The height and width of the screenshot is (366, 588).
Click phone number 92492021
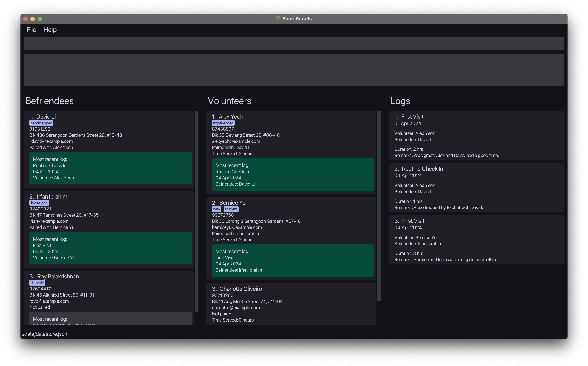point(40,209)
